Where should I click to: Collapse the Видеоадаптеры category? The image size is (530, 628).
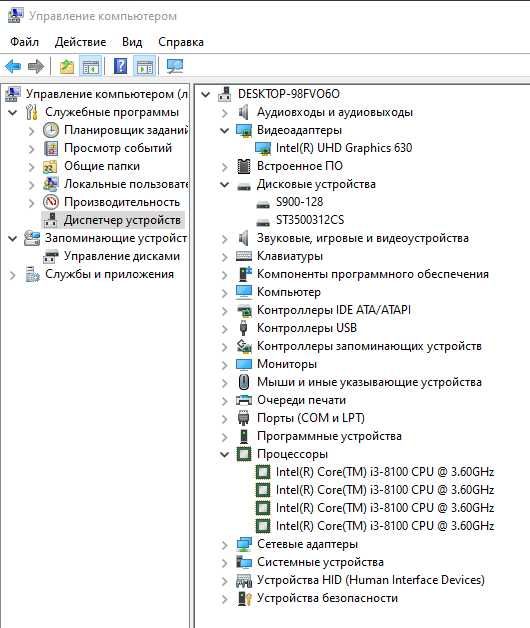pos(225,130)
